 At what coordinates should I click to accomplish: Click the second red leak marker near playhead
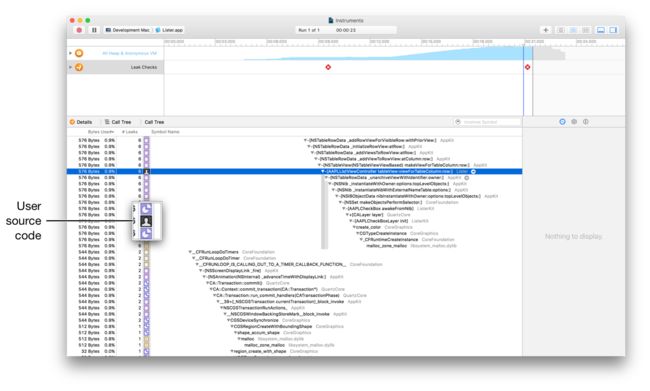tap(527, 67)
